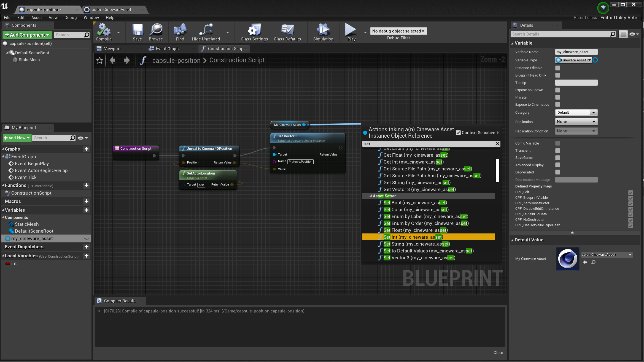Toggle SaveGame checkbox
The image size is (644, 362).
(x=558, y=158)
